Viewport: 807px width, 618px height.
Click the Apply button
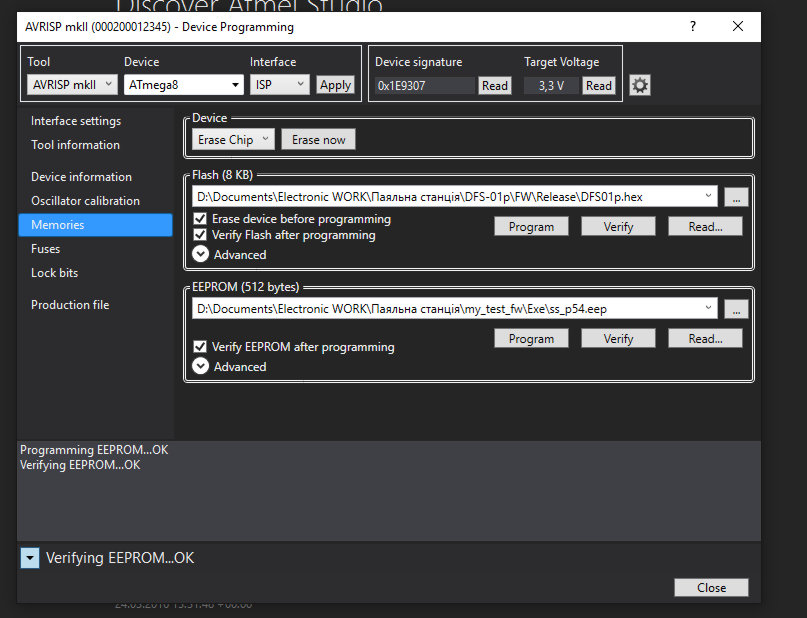pos(335,85)
